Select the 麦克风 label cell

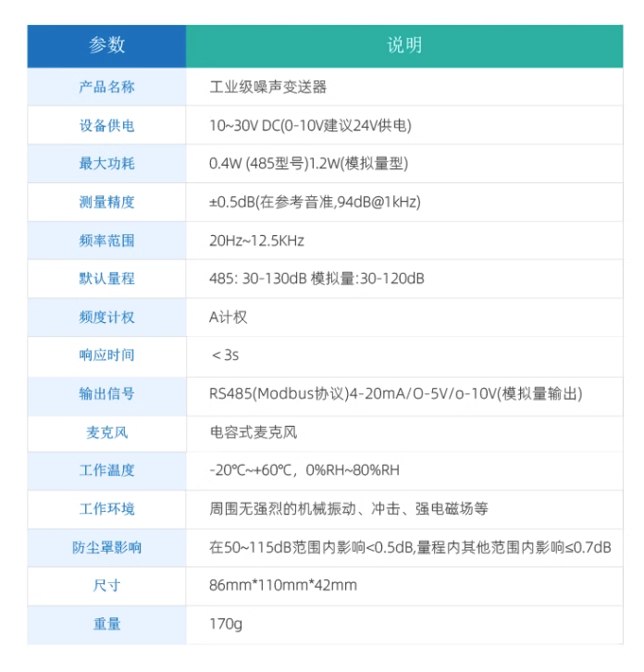106,432
